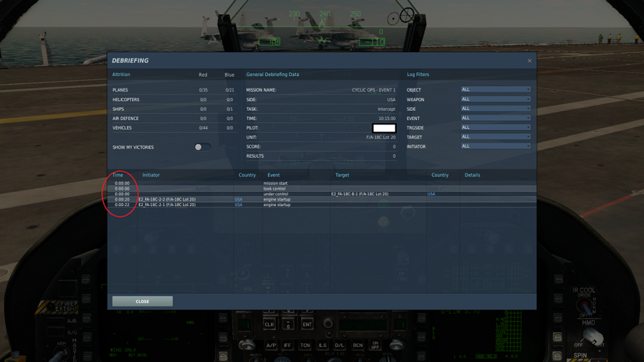Click the AIR DEFENCE attrition row label

[x=126, y=119]
